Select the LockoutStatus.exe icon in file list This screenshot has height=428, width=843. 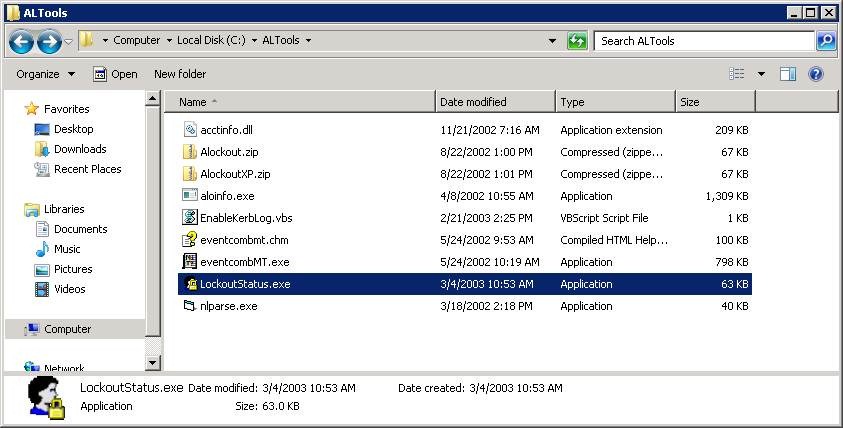tap(191, 283)
